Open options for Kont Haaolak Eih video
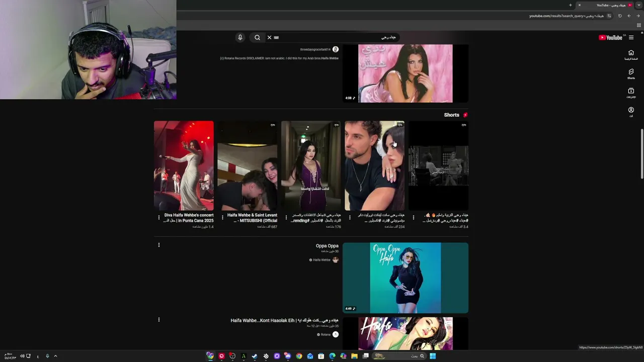The width and height of the screenshot is (644, 362). (x=158, y=319)
